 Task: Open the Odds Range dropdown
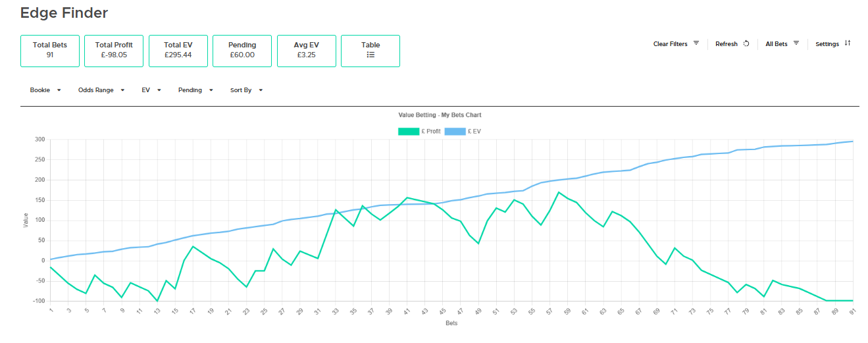click(x=101, y=90)
